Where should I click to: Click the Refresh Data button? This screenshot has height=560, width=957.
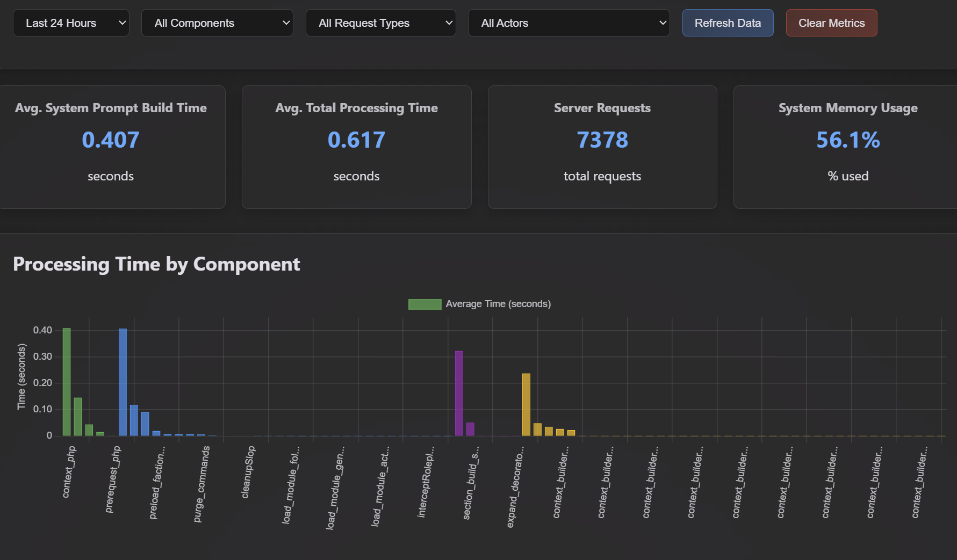point(728,23)
